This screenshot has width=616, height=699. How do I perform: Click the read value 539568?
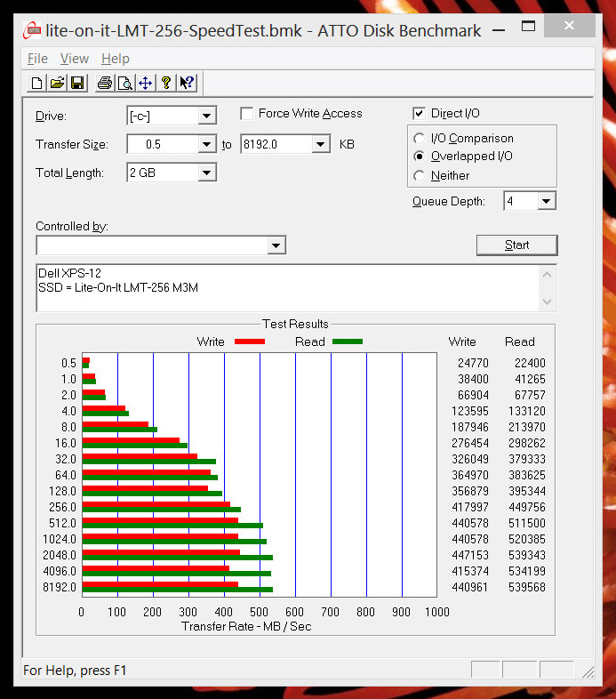click(527, 587)
